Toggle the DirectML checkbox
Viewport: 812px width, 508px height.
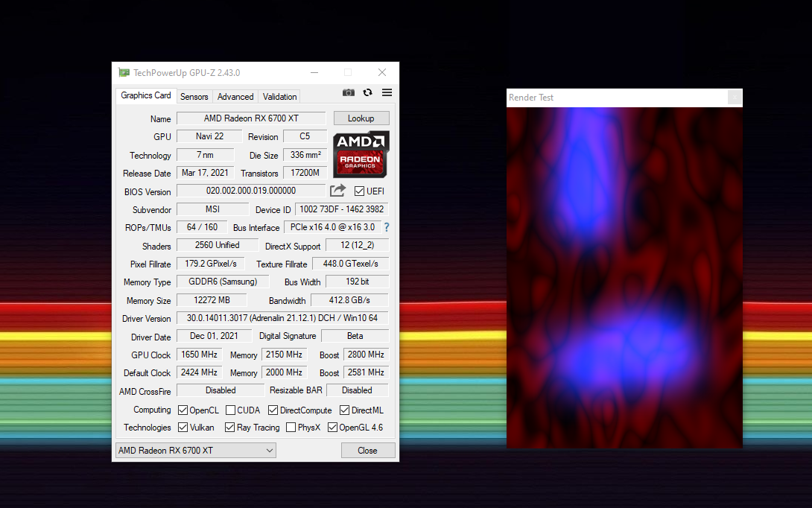(344, 410)
